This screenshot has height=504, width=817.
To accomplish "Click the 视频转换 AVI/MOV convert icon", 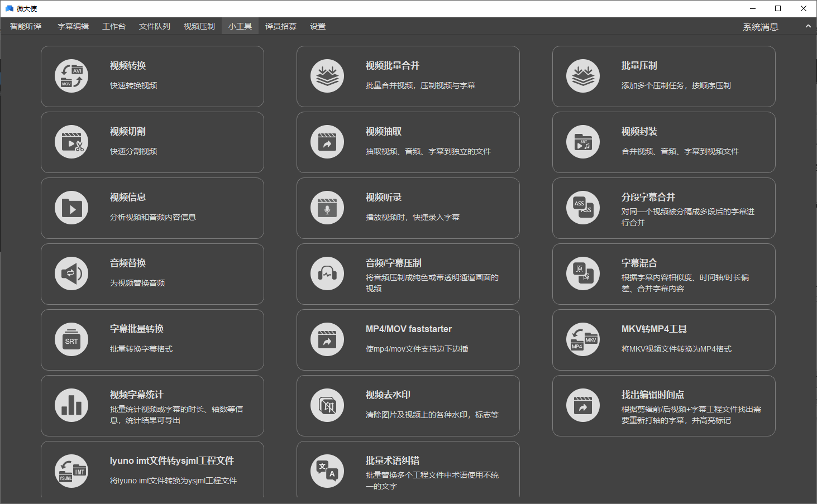I will pyautogui.click(x=71, y=76).
